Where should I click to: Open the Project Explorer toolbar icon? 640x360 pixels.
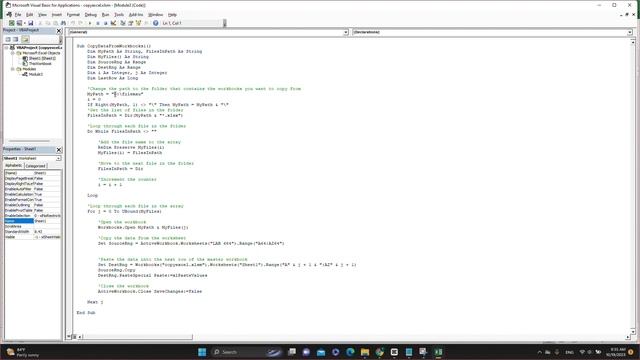click(x=123, y=23)
